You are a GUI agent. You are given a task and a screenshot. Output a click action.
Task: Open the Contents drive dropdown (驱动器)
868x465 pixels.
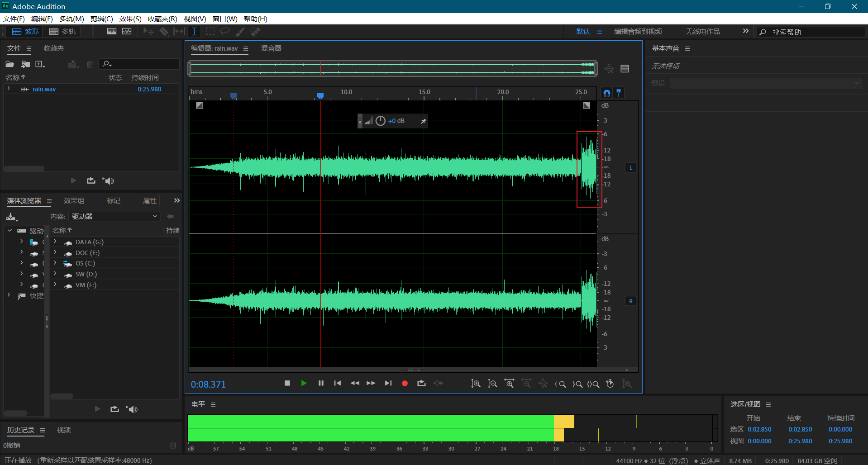point(114,217)
